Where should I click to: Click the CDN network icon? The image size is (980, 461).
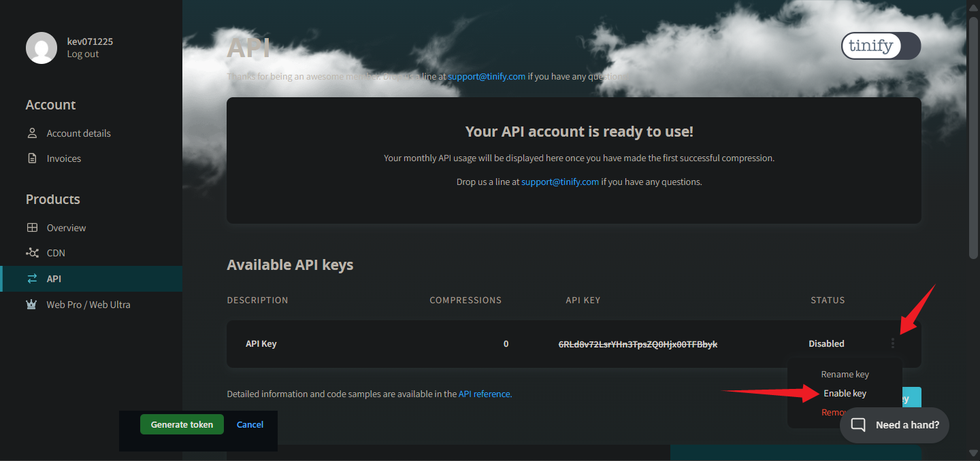[x=32, y=253]
